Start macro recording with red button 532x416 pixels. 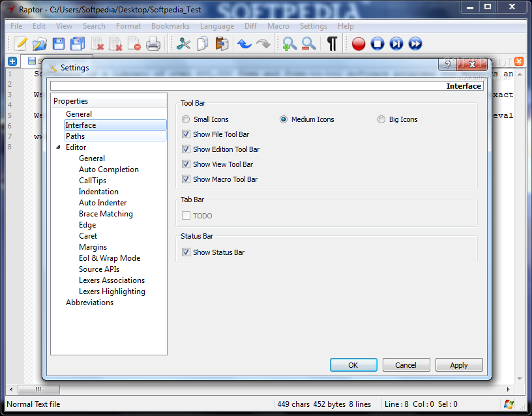pos(359,44)
